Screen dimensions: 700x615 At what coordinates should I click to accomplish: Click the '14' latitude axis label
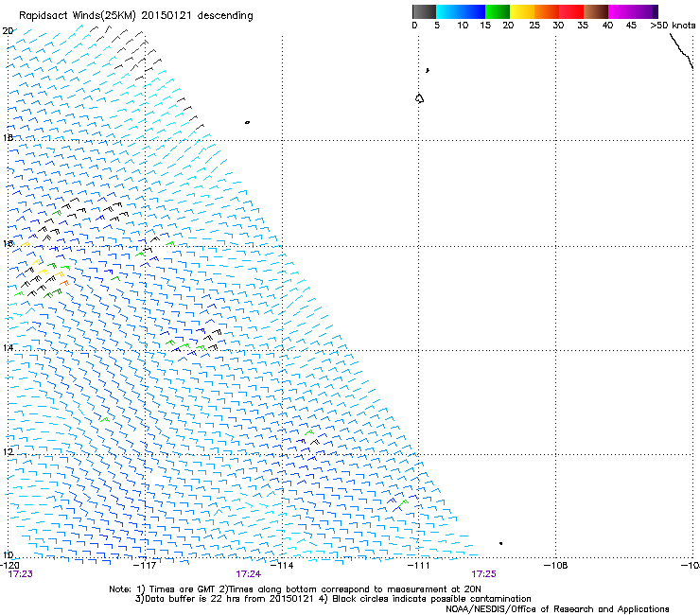click(x=8, y=347)
